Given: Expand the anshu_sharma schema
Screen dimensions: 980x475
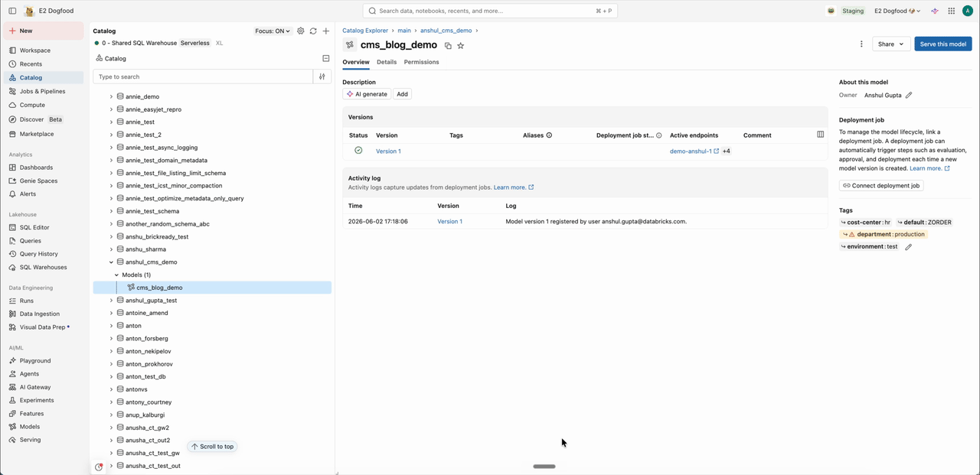Looking at the screenshot, I should coord(111,249).
